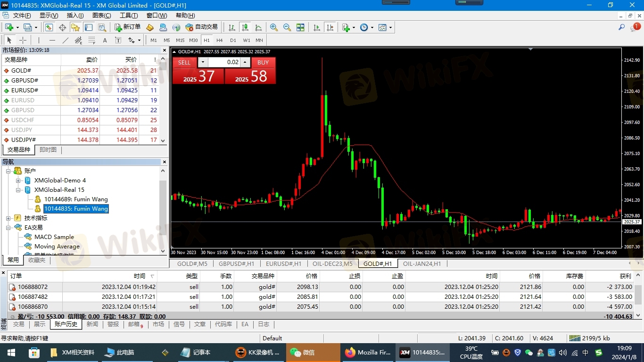Open the signals radar icon

(176, 27)
